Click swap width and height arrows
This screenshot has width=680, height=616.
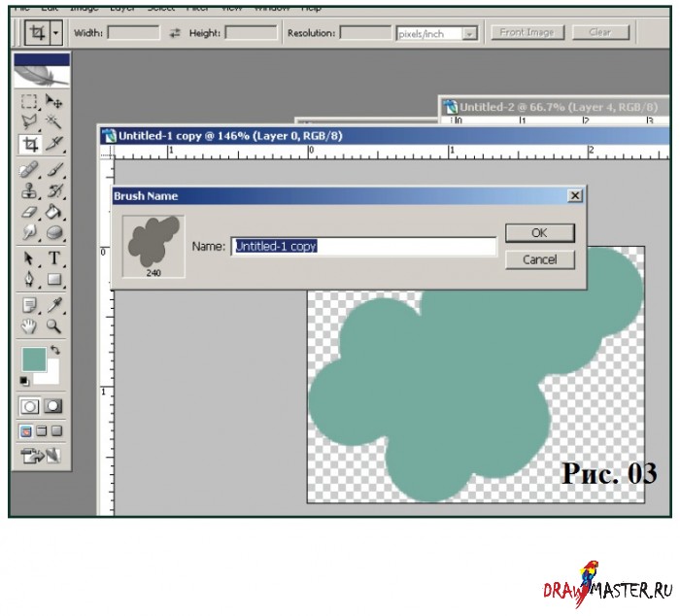(x=175, y=33)
